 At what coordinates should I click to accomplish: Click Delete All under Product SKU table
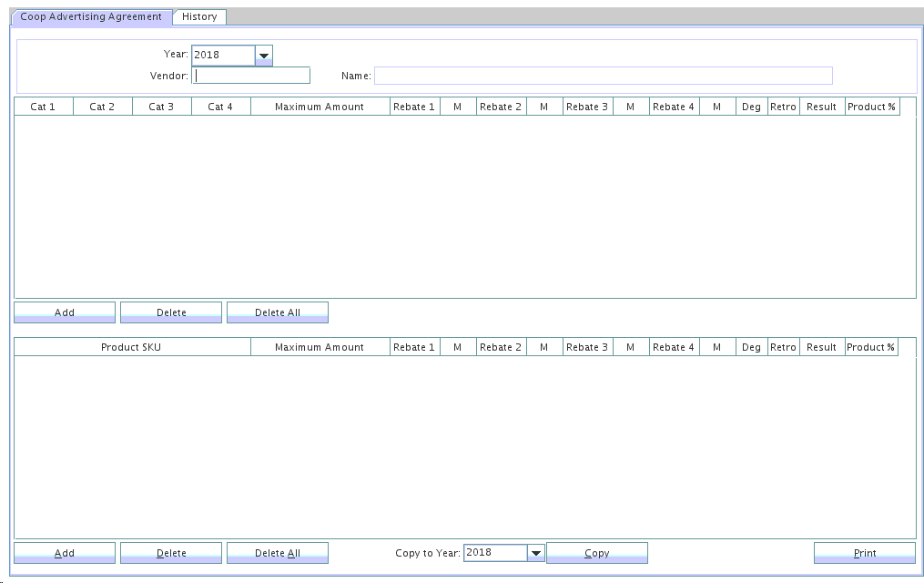coord(277,553)
